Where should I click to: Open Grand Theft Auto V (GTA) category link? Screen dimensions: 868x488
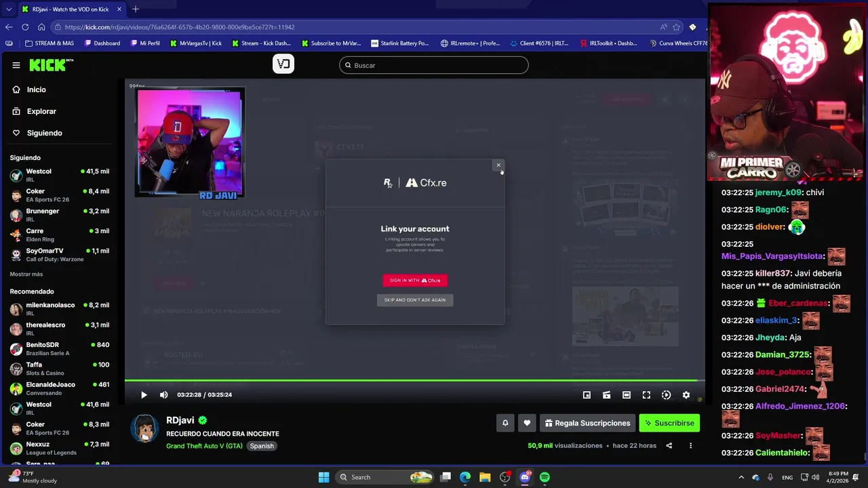tap(204, 446)
